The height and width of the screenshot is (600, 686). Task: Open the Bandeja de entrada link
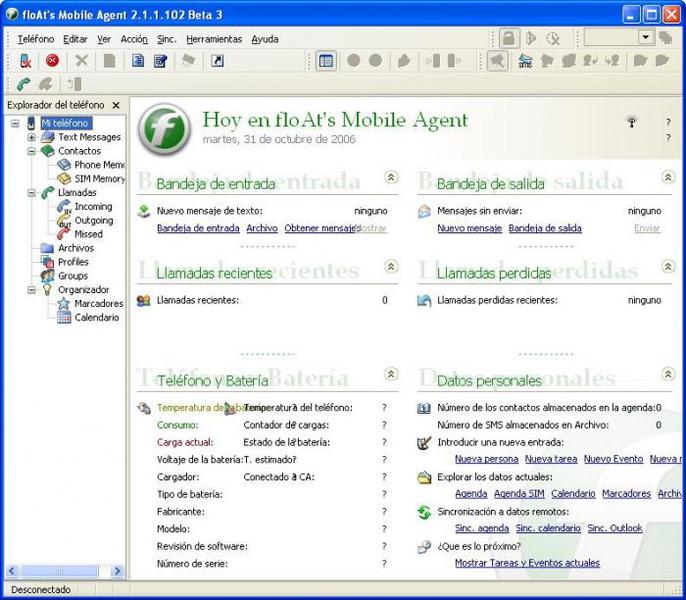pos(198,228)
